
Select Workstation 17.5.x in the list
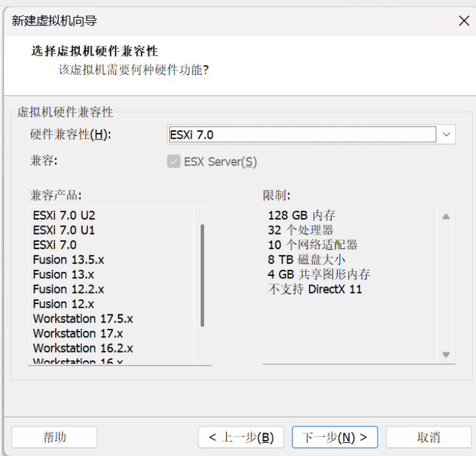click(x=83, y=318)
